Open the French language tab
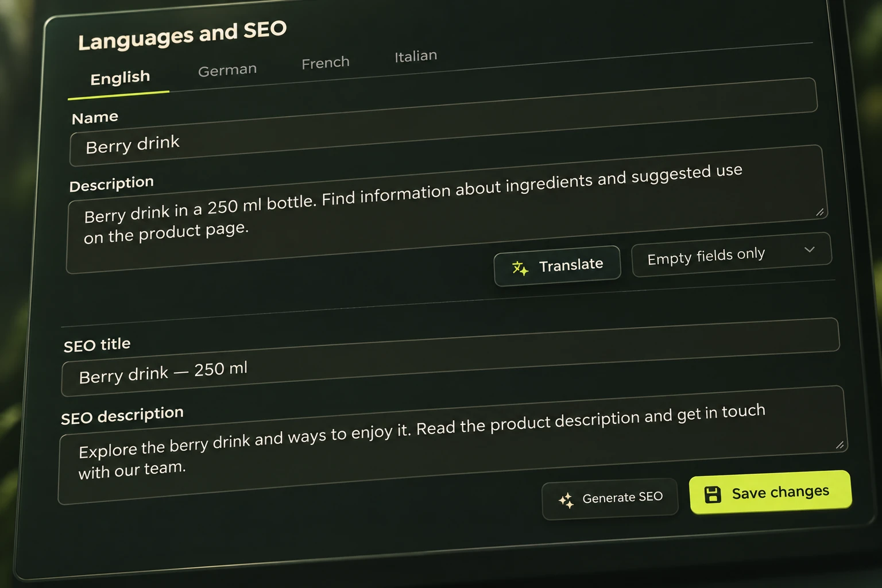882x588 pixels. pyautogui.click(x=326, y=63)
